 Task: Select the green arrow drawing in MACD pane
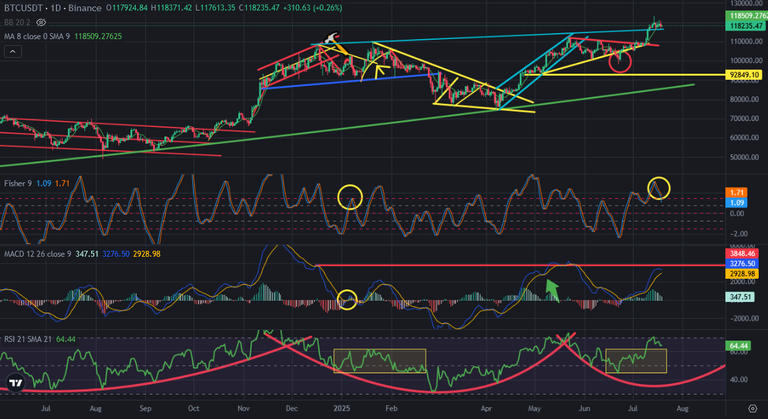pos(552,290)
